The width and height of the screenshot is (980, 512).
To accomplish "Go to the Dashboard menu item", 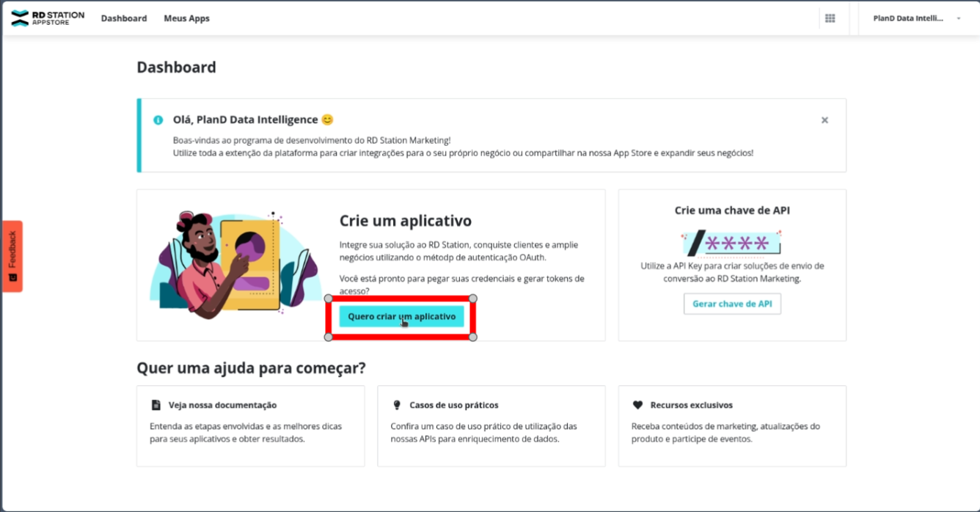I will click(x=124, y=18).
